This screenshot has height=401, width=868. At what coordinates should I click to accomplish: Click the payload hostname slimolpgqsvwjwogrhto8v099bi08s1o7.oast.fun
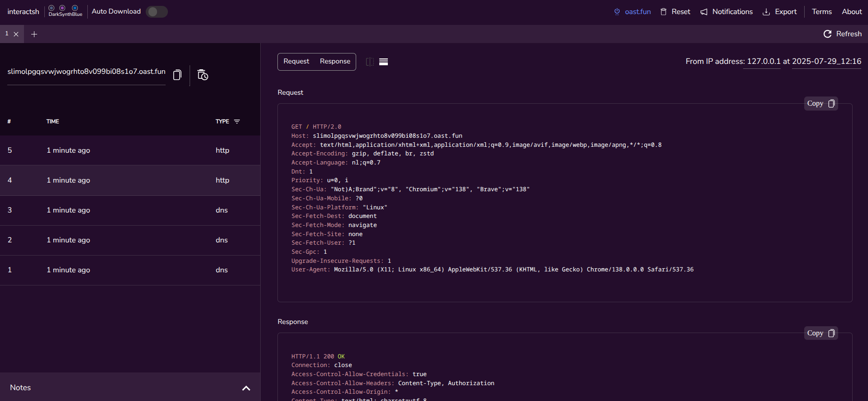[86, 72]
